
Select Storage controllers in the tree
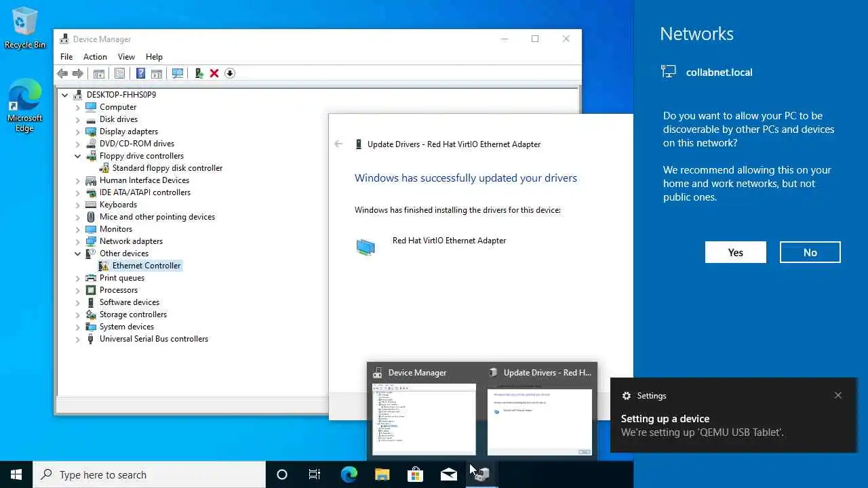pyautogui.click(x=133, y=314)
